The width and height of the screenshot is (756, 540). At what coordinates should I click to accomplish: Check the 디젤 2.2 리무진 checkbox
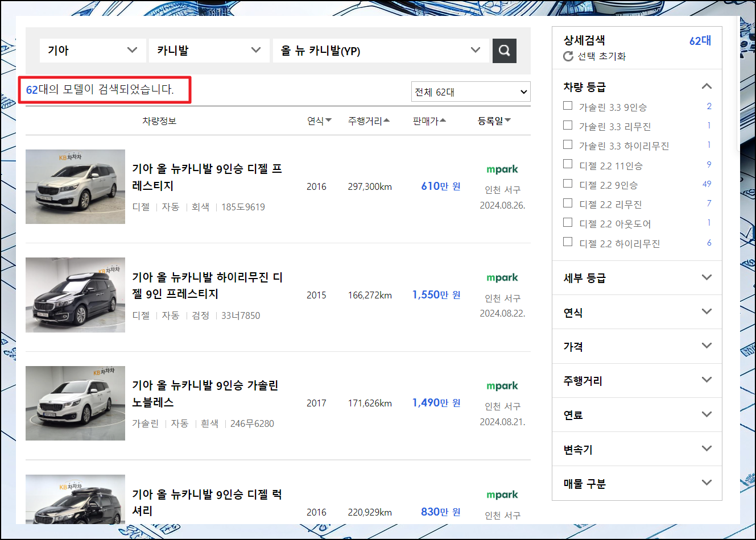(568, 203)
